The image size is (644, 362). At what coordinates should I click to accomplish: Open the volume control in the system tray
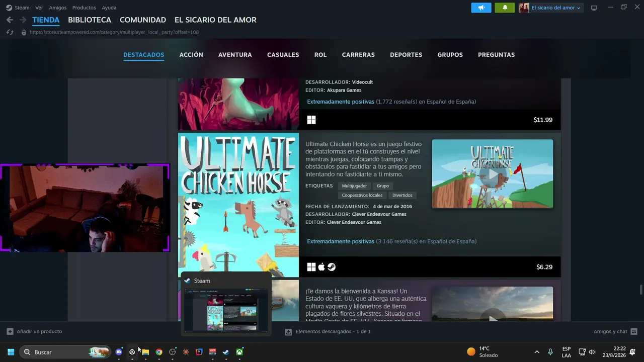point(592,352)
